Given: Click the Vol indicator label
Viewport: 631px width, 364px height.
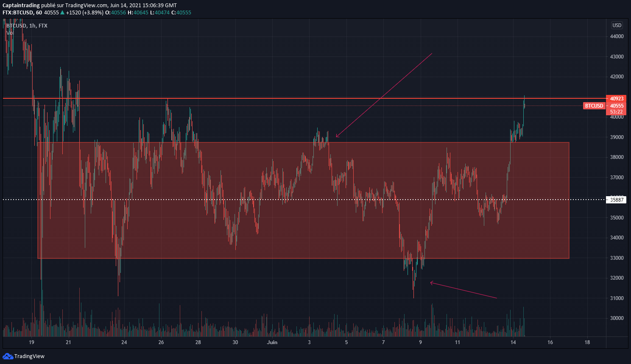Looking at the screenshot, I should [10, 33].
